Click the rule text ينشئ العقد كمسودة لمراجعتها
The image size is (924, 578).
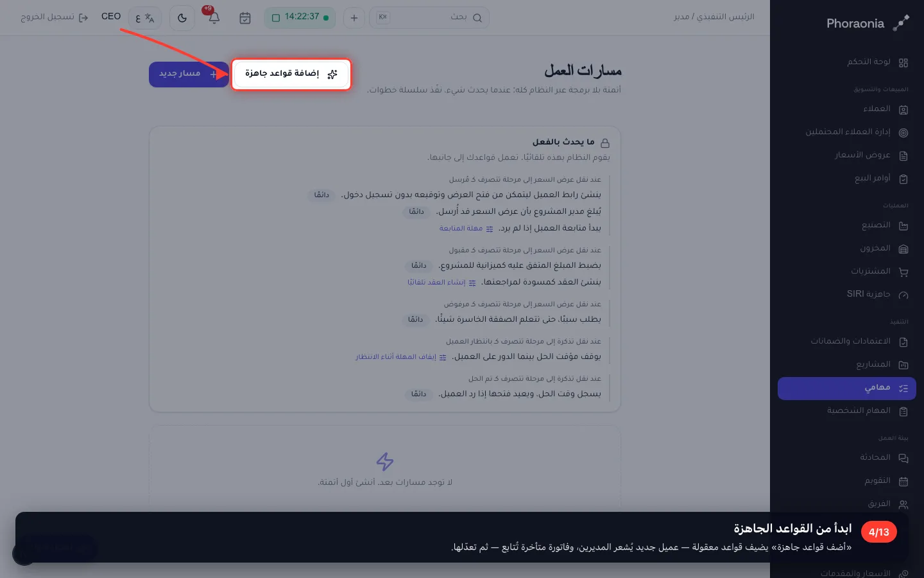tap(541, 282)
